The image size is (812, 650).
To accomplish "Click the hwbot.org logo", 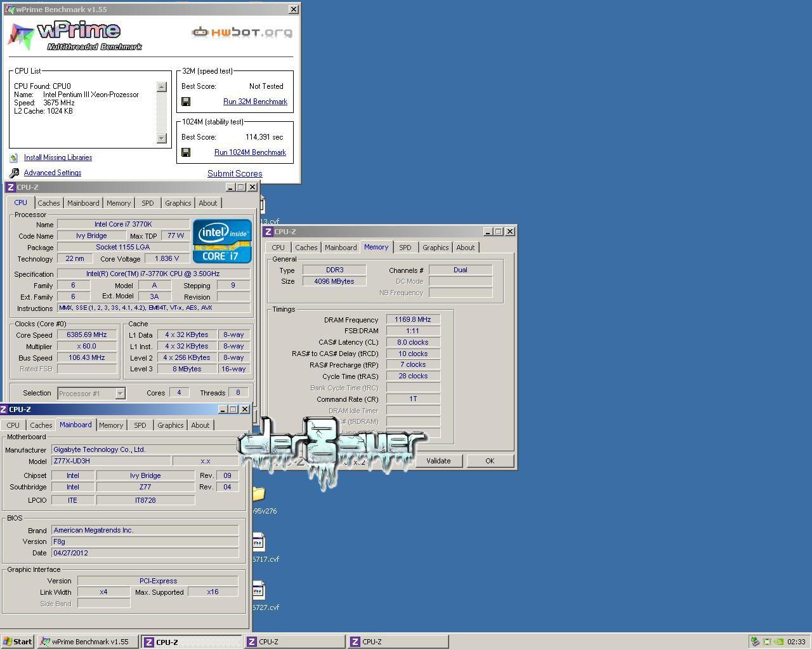I will pyautogui.click(x=242, y=32).
